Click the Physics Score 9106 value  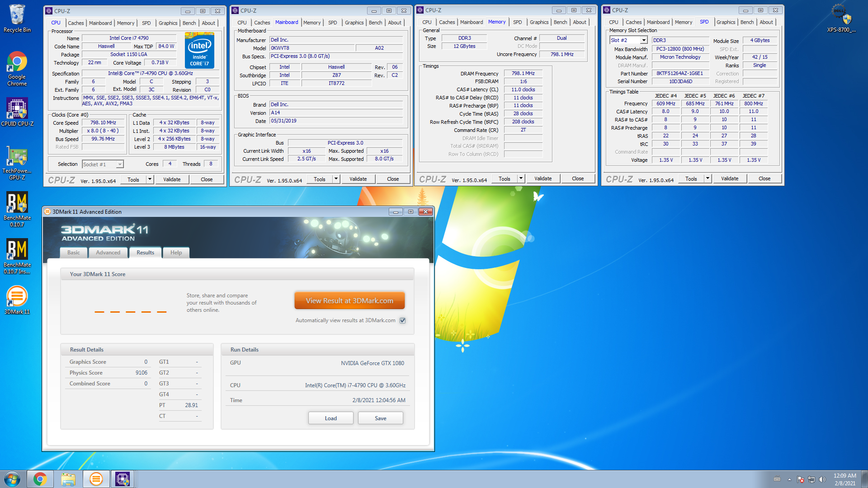pos(142,373)
